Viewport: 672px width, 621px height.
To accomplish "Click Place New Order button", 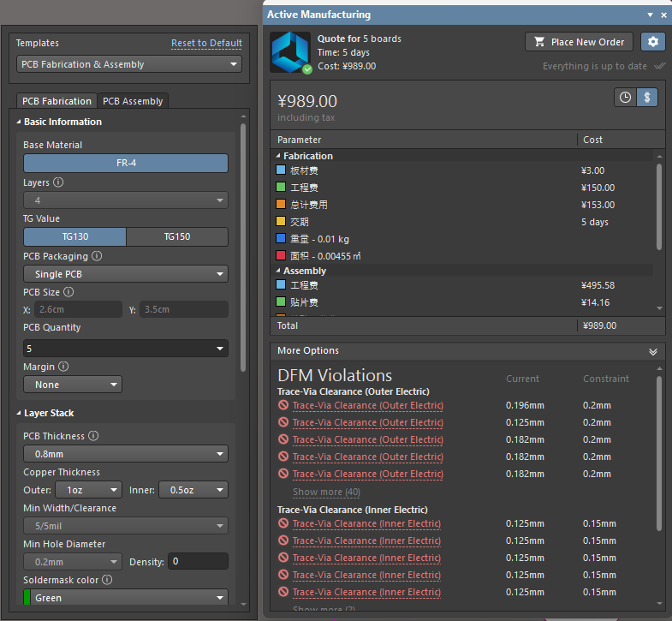I will [x=579, y=42].
